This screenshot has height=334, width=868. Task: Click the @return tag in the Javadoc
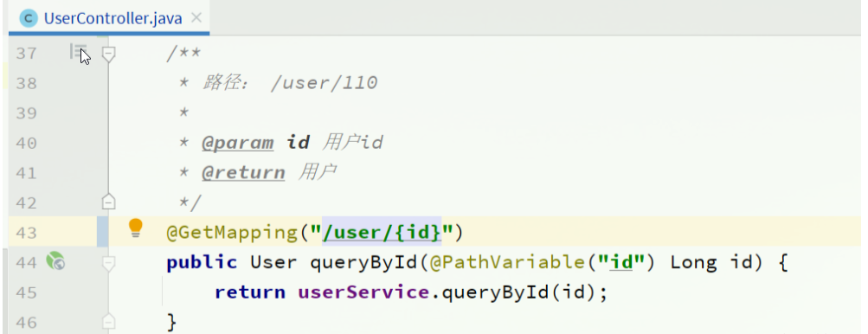tap(243, 173)
